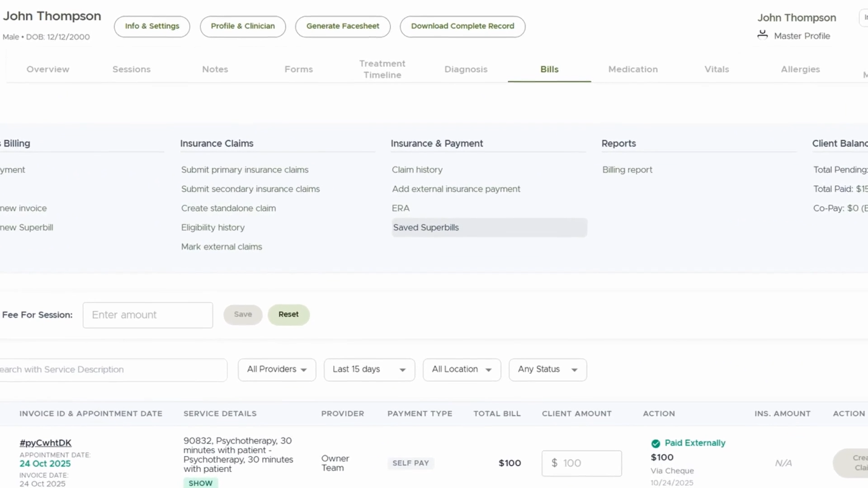868x488 pixels.
Task: Click the client amount $100 field
Action: click(x=581, y=463)
